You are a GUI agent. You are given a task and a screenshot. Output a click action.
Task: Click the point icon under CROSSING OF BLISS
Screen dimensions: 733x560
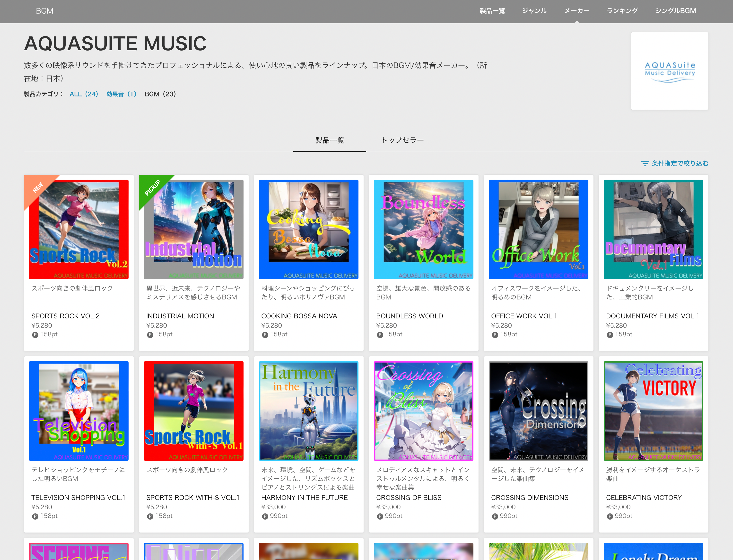(380, 516)
